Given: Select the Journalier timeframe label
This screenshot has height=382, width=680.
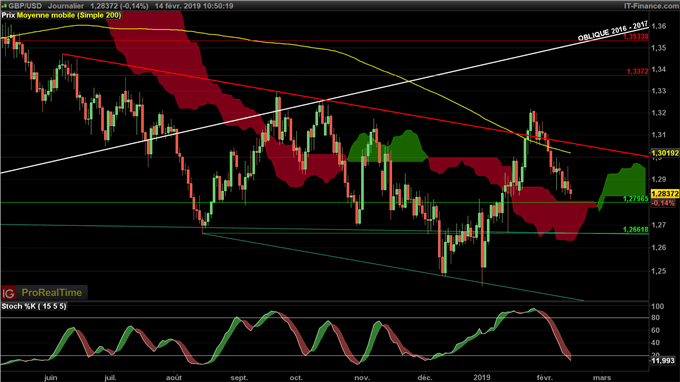Looking at the screenshot, I should coord(65,6).
